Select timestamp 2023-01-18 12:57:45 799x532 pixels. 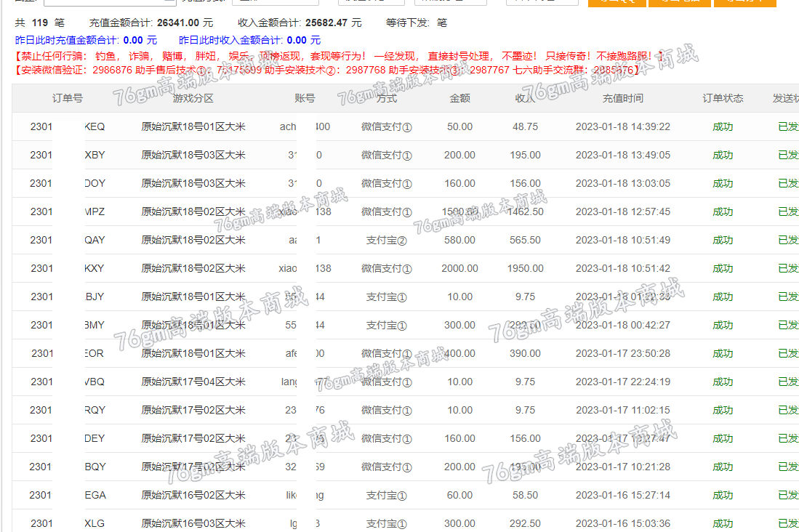622,212
